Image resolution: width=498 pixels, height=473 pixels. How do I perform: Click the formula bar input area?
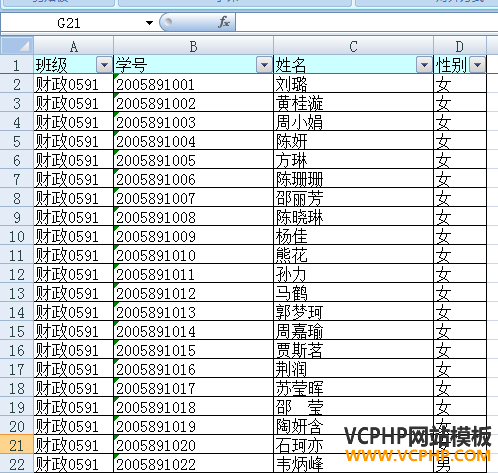(x=367, y=23)
